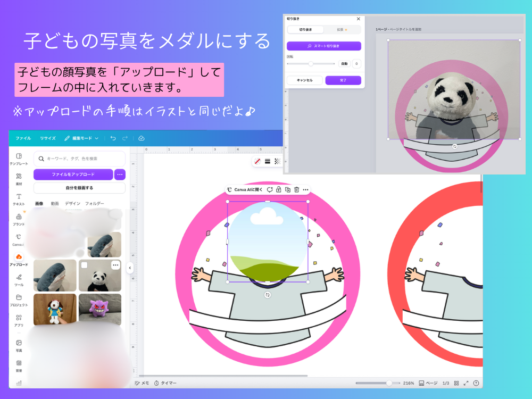This screenshot has height=399, width=532.
Task: Click 完了 in crop panel
Action: (343, 80)
